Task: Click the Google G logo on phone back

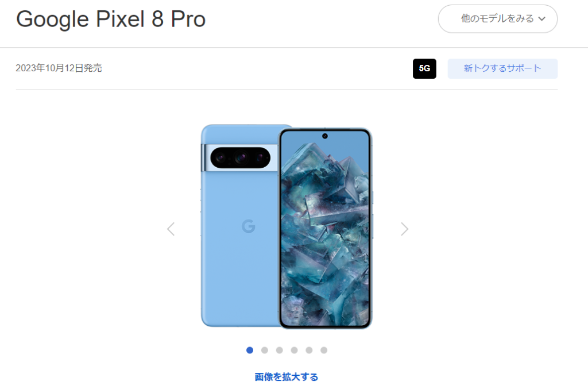Action: click(248, 226)
